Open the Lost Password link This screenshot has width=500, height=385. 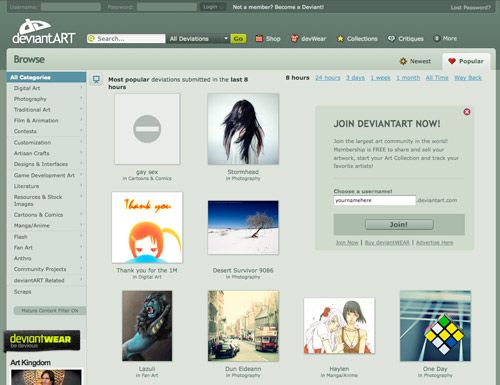pos(470,7)
